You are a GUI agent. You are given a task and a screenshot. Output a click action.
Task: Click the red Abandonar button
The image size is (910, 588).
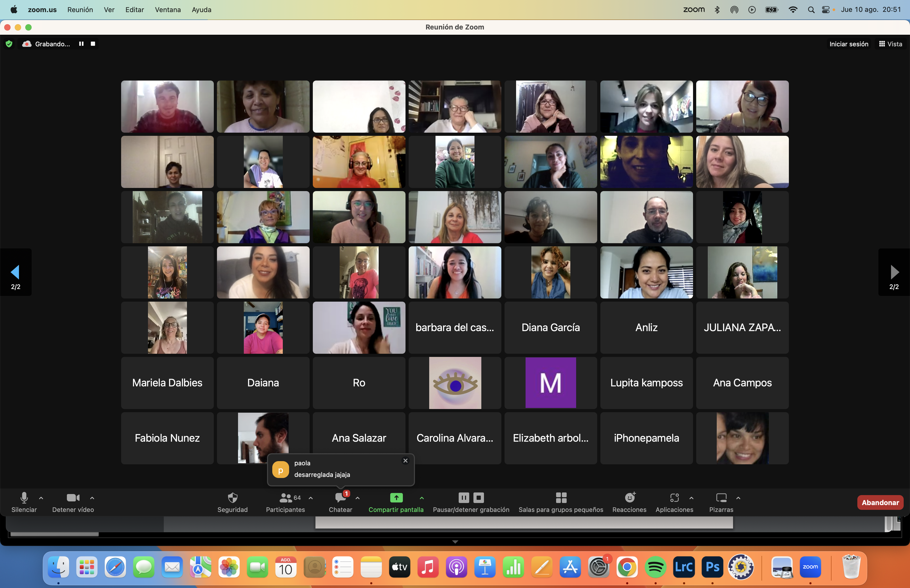(880, 502)
